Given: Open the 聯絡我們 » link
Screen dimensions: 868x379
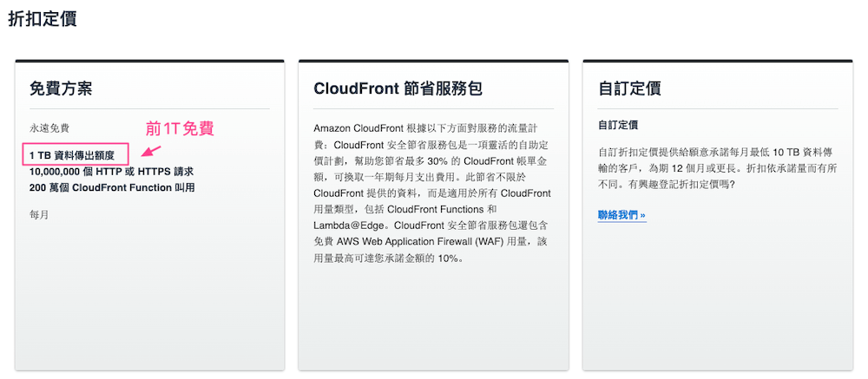Looking at the screenshot, I should pyautogui.click(x=621, y=215).
